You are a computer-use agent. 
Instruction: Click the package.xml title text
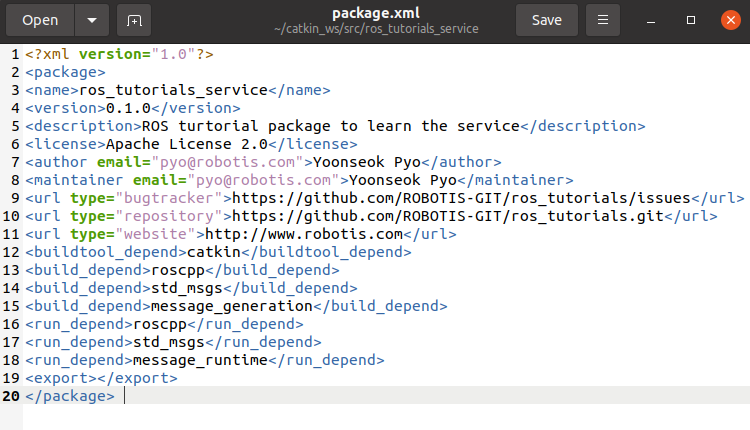coord(376,13)
